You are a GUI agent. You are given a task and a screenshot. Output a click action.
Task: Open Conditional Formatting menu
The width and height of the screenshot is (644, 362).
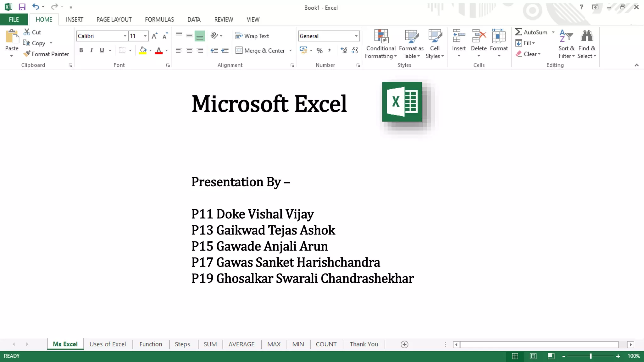(x=381, y=44)
